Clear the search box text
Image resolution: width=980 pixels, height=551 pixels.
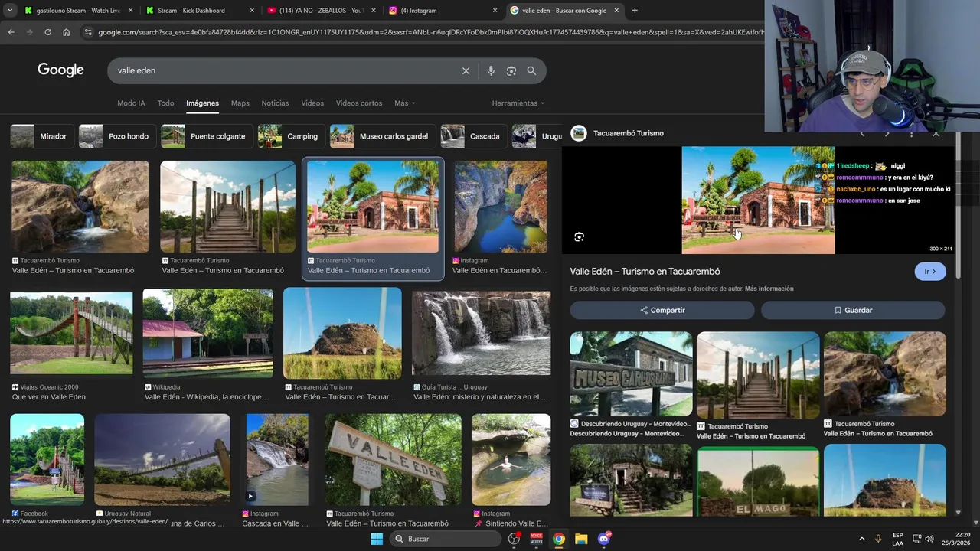pyautogui.click(x=465, y=70)
